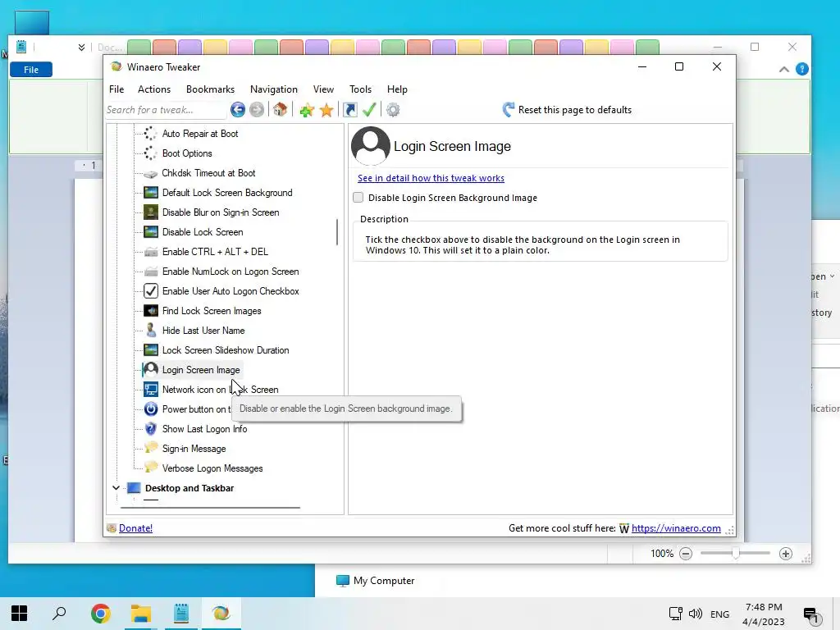This screenshot has width=840, height=630.
Task: Click the Chkdsk Timeout at Boot drive icon
Action: [x=151, y=174]
